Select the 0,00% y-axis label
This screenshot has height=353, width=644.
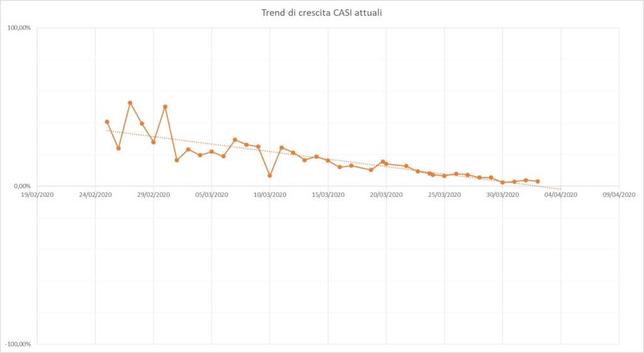22,186
